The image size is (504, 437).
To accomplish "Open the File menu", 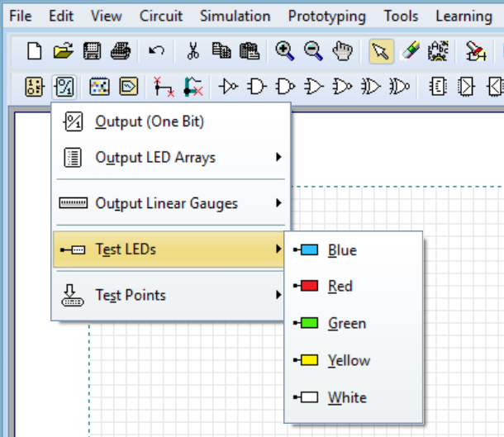I will tap(21, 16).
